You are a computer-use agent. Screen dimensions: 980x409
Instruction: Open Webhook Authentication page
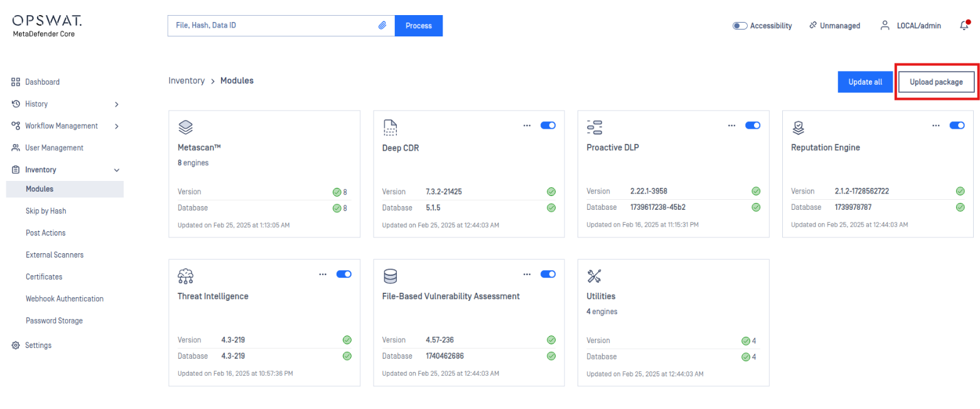click(x=65, y=299)
